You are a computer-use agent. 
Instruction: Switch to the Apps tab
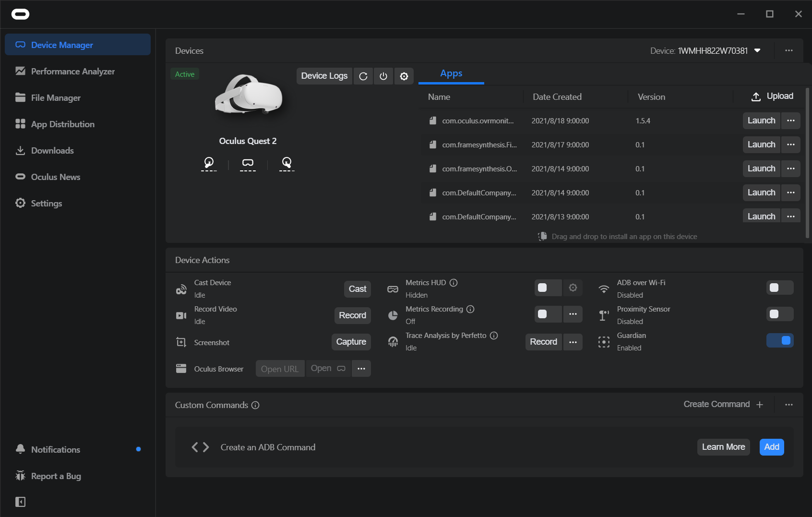(x=451, y=73)
